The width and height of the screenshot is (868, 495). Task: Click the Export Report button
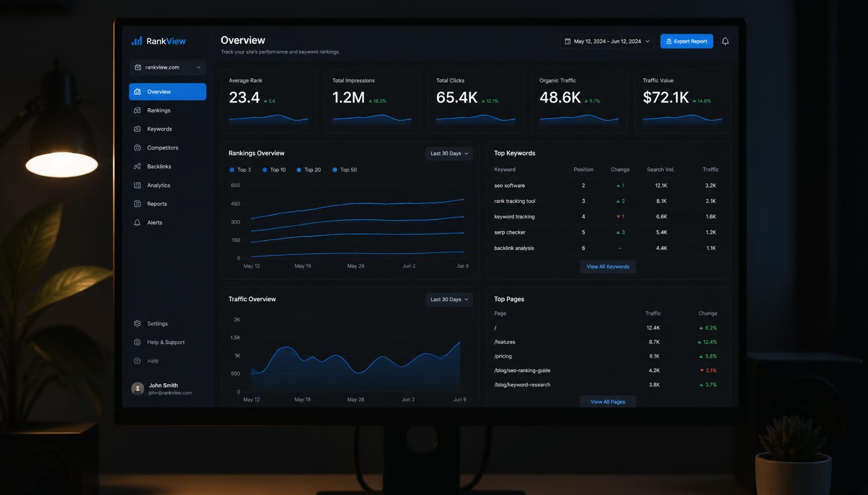[x=687, y=41]
